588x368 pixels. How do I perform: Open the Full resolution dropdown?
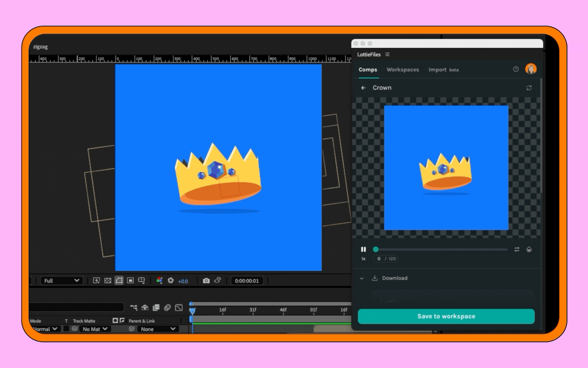[62, 281]
